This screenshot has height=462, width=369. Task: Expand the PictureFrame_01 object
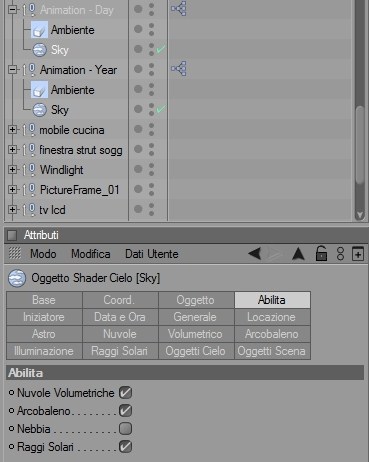click(12, 190)
